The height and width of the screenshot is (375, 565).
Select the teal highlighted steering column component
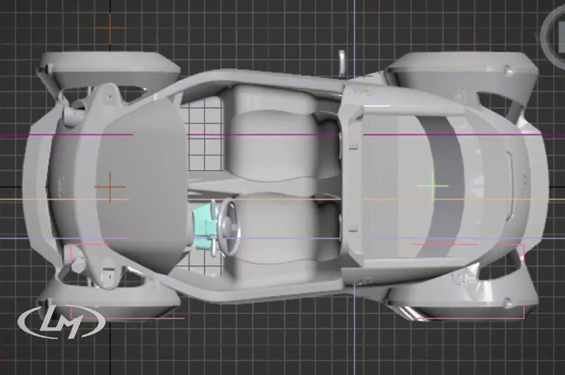point(204,226)
